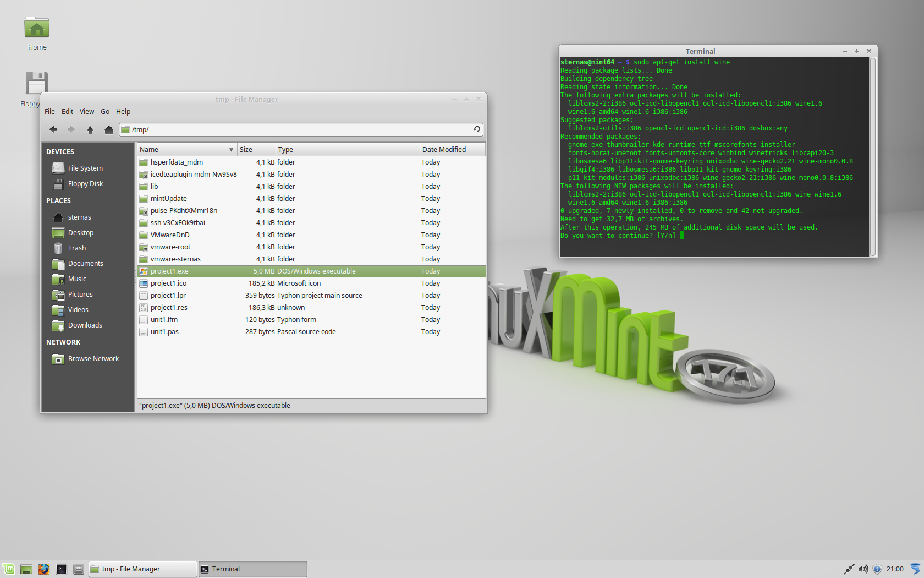Select the hsperfdata_mdm folder
924x578 pixels.
[x=311, y=162]
